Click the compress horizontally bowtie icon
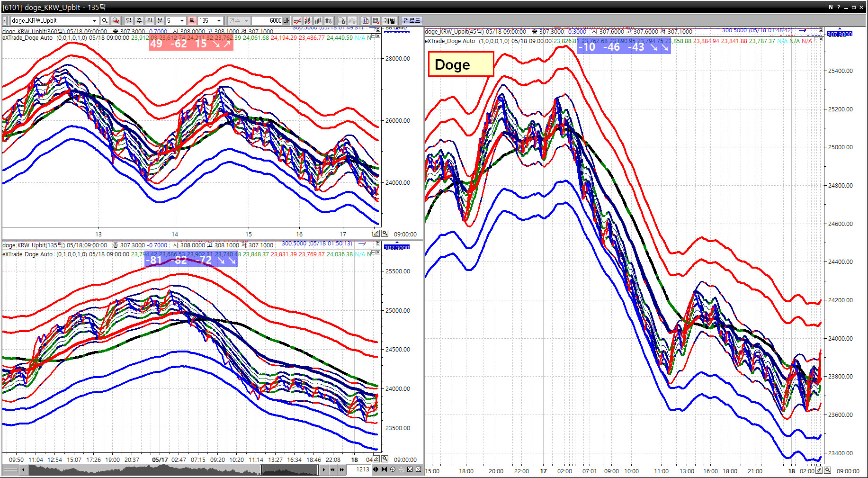This screenshot has height=478, width=868. [384, 469]
